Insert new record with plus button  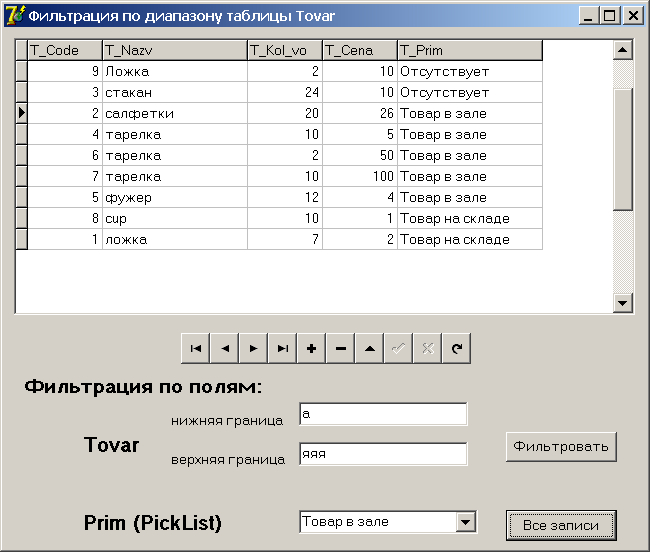(312, 349)
